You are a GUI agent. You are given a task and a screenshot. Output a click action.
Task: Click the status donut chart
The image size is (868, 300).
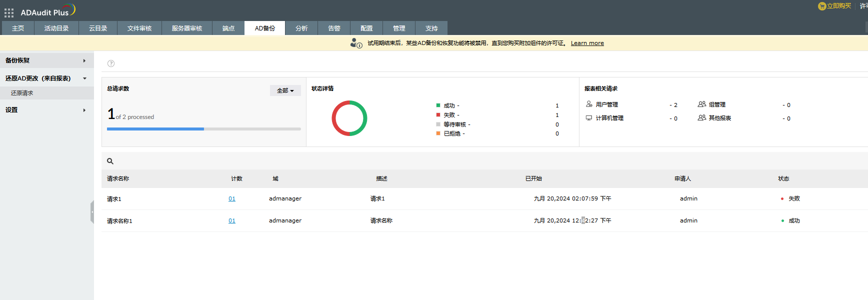click(x=349, y=118)
